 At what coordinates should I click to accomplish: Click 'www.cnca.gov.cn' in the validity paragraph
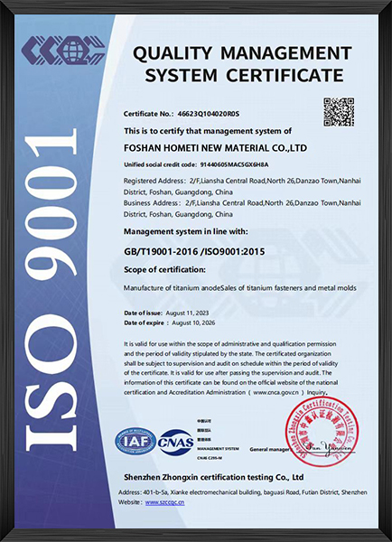click(x=275, y=393)
